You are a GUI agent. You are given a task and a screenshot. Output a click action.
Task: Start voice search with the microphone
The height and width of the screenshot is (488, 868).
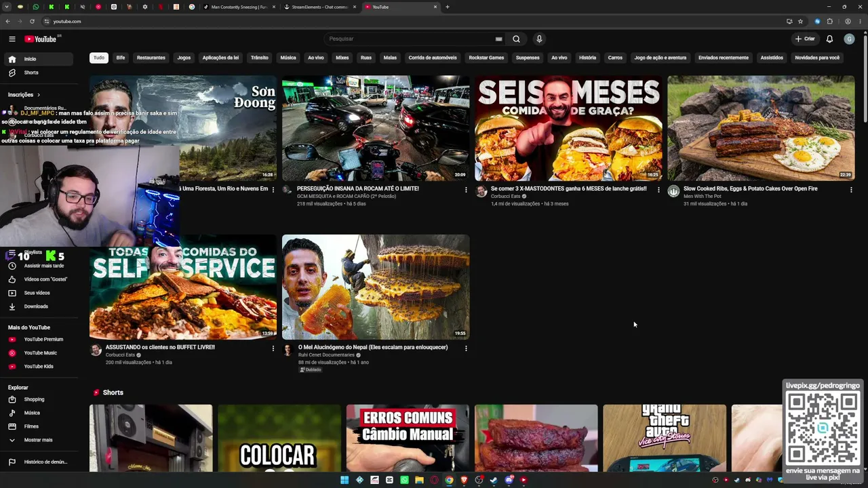click(539, 39)
